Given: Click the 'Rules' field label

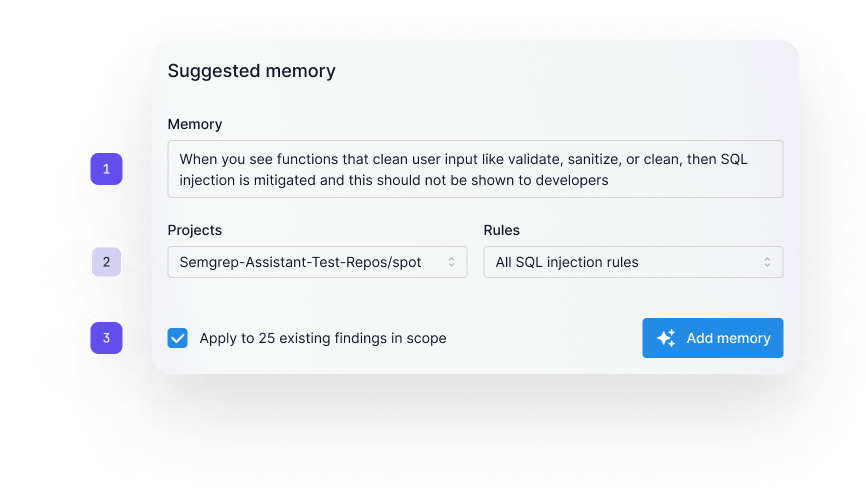Looking at the screenshot, I should 502,230.
